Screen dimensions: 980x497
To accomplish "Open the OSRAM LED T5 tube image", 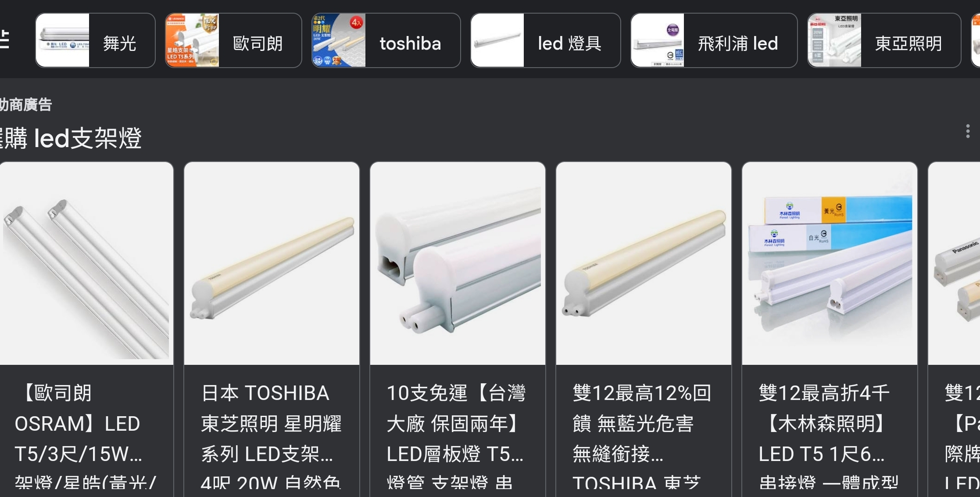I will (x=86, y=263).
